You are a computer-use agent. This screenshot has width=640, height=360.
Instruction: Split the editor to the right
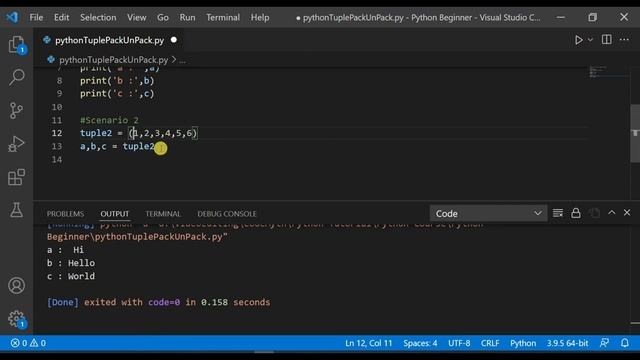[x=607, y=40]
